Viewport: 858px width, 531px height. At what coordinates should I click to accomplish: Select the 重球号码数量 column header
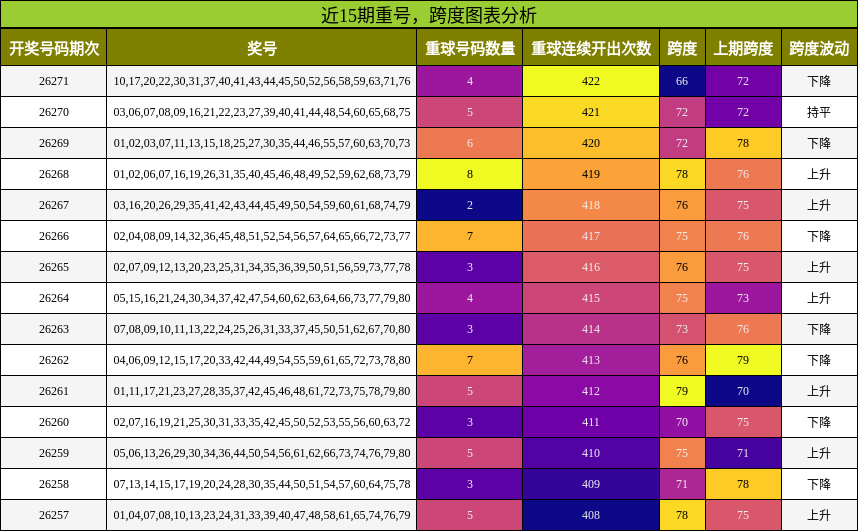[x=469, y=48]
